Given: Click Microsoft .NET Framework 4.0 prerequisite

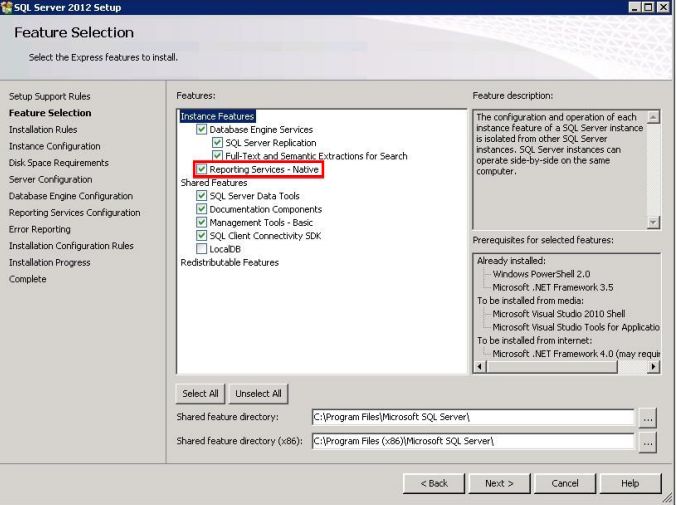Looking at the screenshot, I should (576, 354).
